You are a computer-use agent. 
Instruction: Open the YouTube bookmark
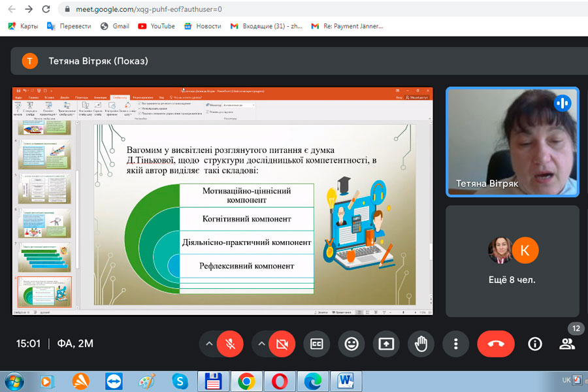click(156, 26)
